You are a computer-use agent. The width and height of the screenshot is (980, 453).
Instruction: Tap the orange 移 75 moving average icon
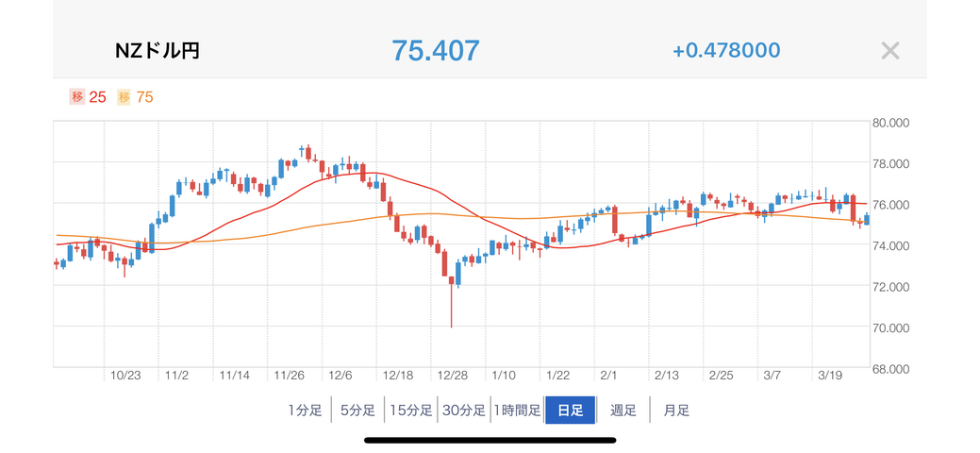tap(124, 96)
